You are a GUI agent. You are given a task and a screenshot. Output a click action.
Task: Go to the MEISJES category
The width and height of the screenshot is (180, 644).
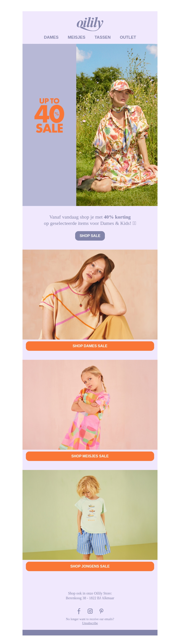[76, 37]
